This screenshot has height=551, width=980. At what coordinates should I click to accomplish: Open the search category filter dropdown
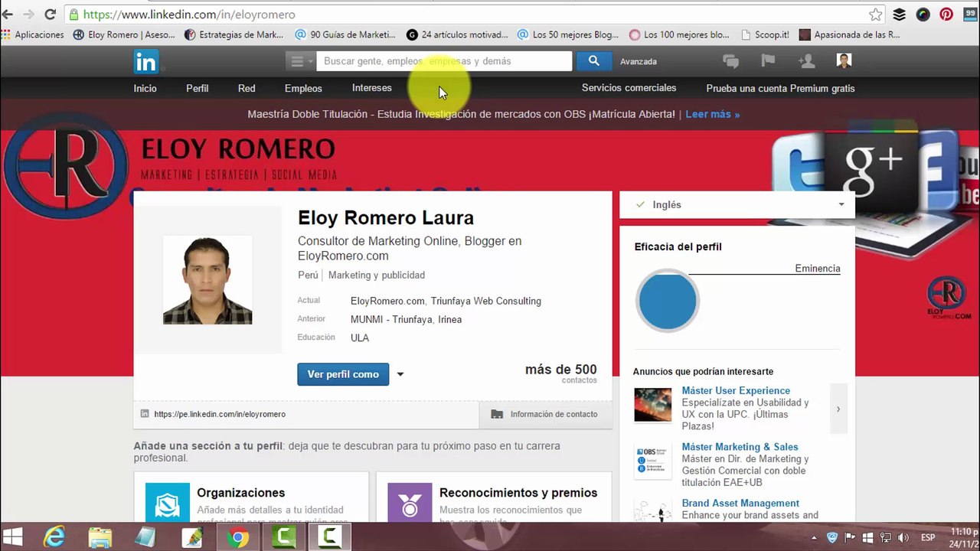(300, 61)
